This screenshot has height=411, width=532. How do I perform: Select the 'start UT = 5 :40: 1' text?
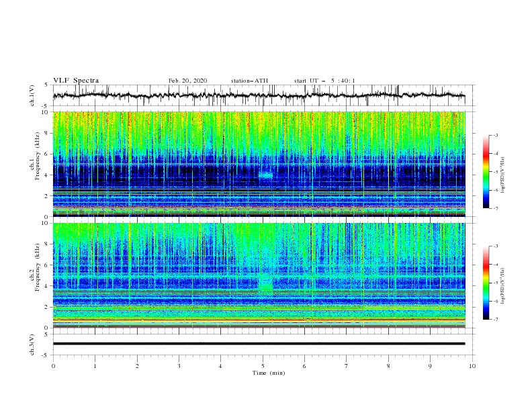pos(324,81)
